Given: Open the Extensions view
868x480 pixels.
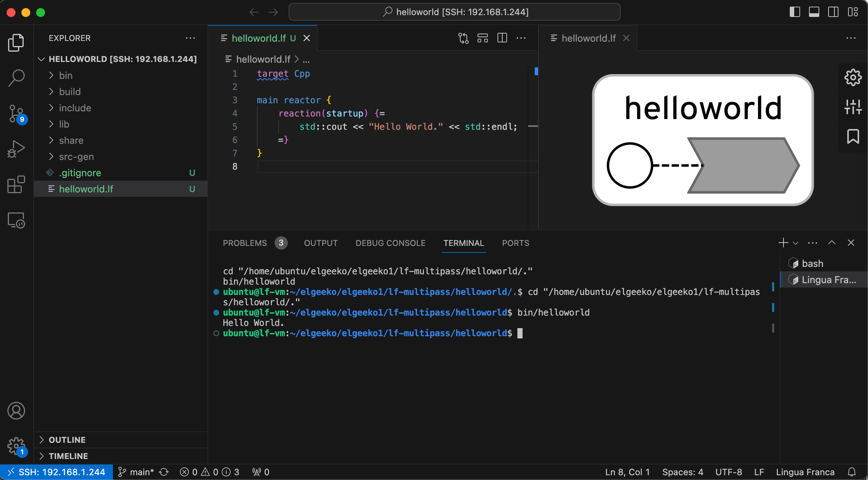Looking at the screenshot, I should pos(16,184).
